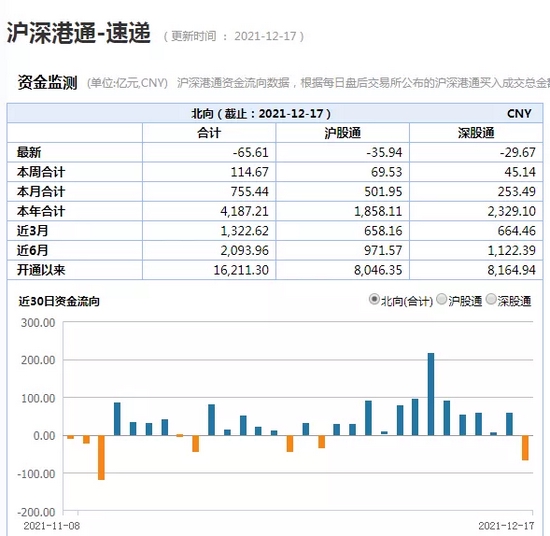Viewport: 550px width, 536px height.
Task: Click the unit label (单位:亿元,CNY)
Action: point(127,83)
